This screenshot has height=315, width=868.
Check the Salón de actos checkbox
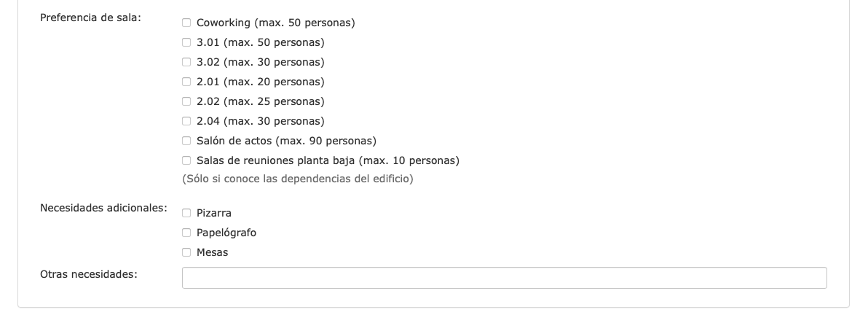pos(186,141)
